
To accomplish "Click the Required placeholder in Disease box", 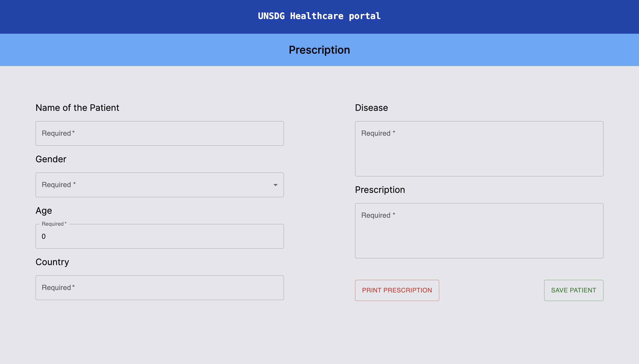I will point(378,133).
